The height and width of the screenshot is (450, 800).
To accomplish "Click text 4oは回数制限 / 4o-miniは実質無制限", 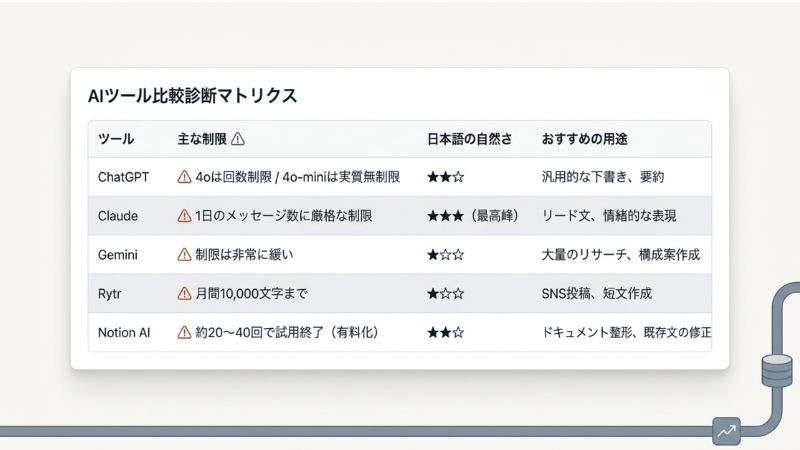I will [x=297, y=177].
